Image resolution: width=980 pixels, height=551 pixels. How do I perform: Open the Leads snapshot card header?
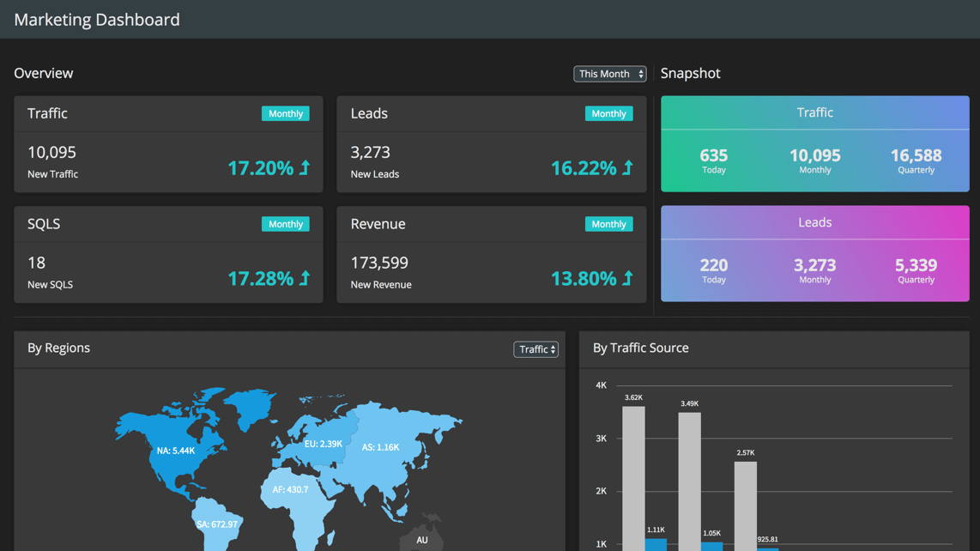[815, 222]
